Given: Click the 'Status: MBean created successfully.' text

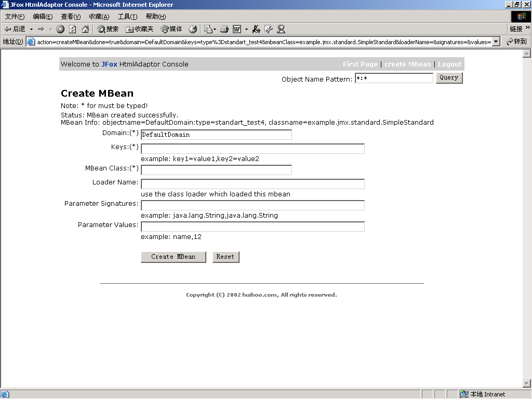Looking at the screenshot, I should 119,115.
